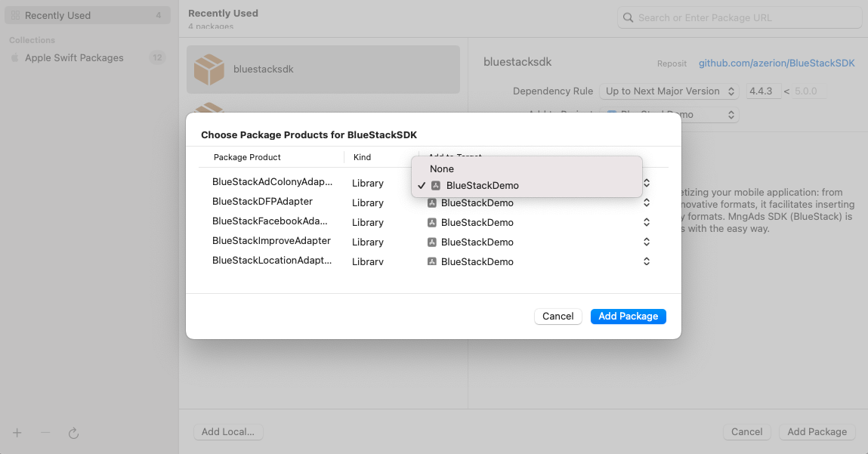Click the magnifier icon in search field
Image resolution: width=868 pixels, height=454 pixels.
628,17
